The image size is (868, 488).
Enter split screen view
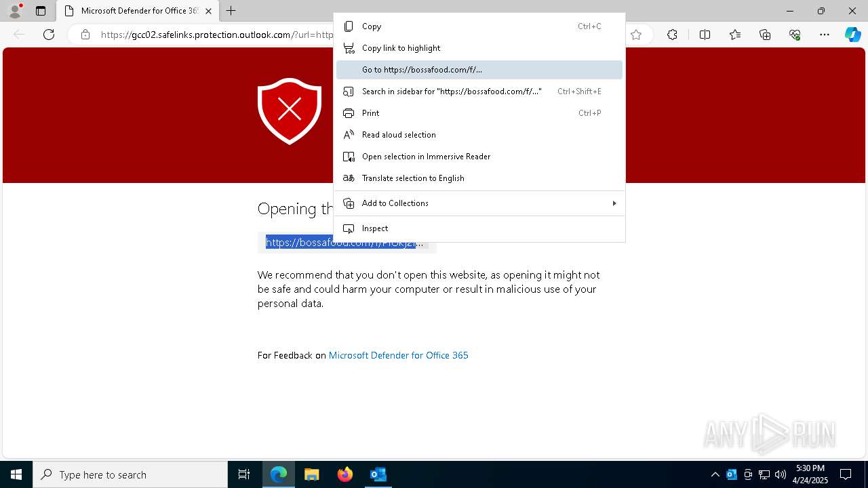coord(705,35)
